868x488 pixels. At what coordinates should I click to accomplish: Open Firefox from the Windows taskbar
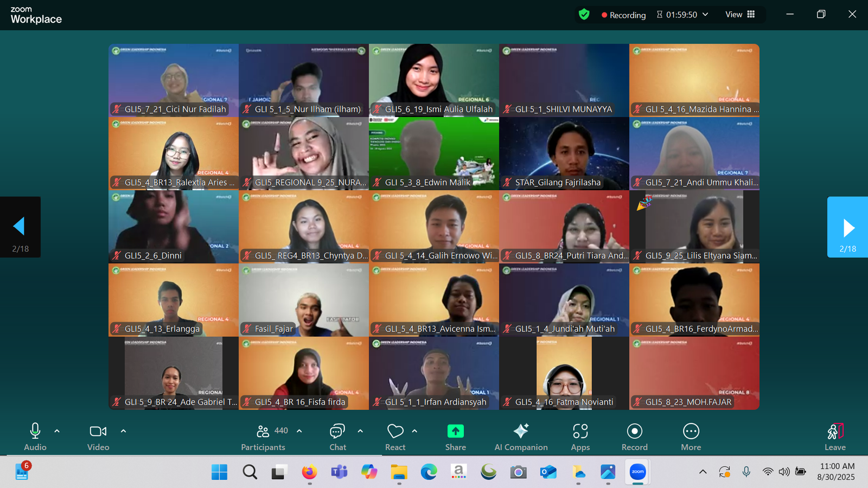(x=309, y=472)
